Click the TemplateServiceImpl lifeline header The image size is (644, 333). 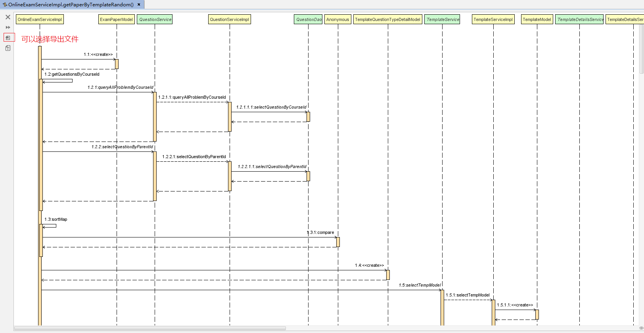tap(493, 19)
